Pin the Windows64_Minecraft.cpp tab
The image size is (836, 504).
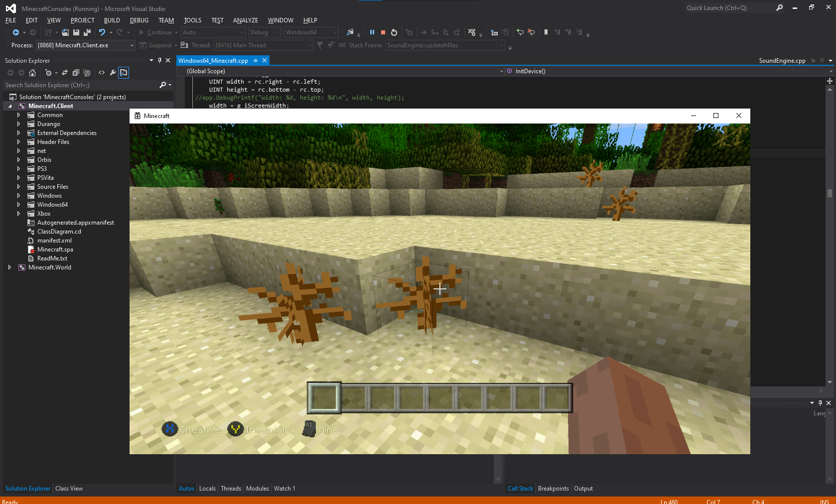pyautogui.click(x=256, y=60)
